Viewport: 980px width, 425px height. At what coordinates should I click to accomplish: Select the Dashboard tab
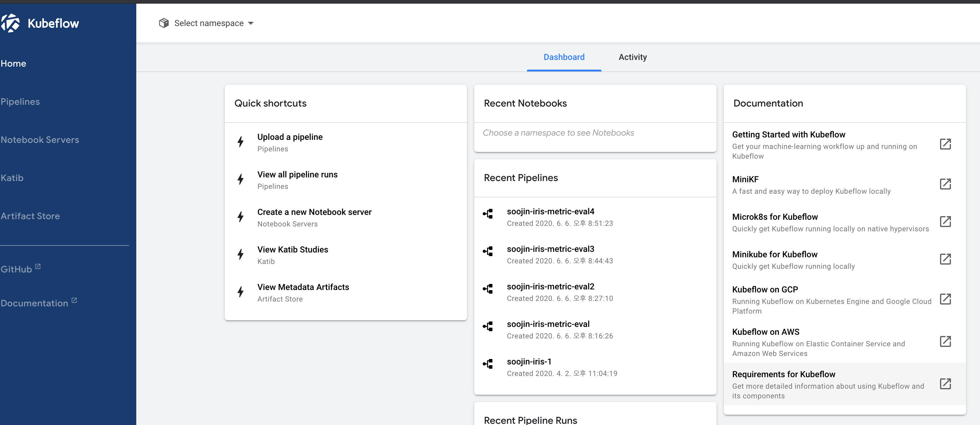coord(564,57)
